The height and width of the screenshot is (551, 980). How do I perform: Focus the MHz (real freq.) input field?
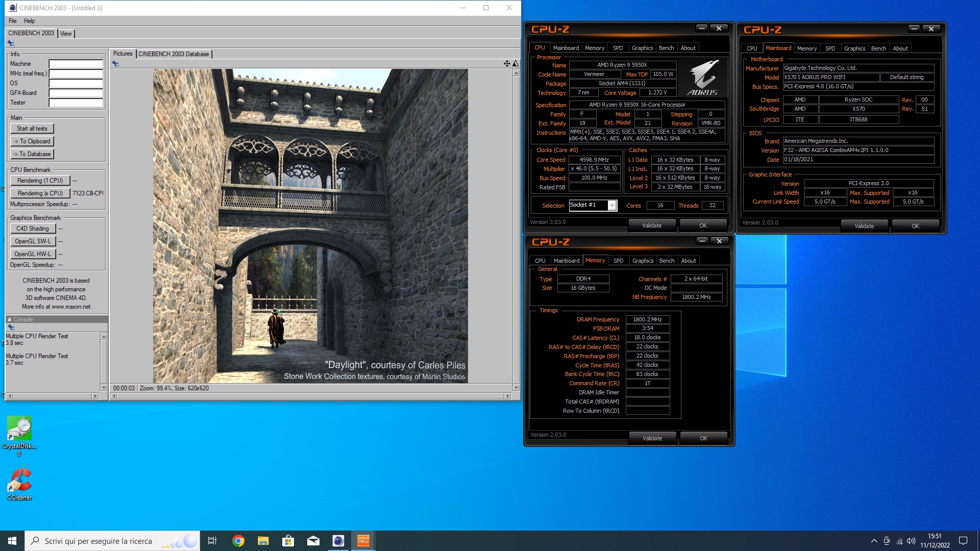(76, 73)
